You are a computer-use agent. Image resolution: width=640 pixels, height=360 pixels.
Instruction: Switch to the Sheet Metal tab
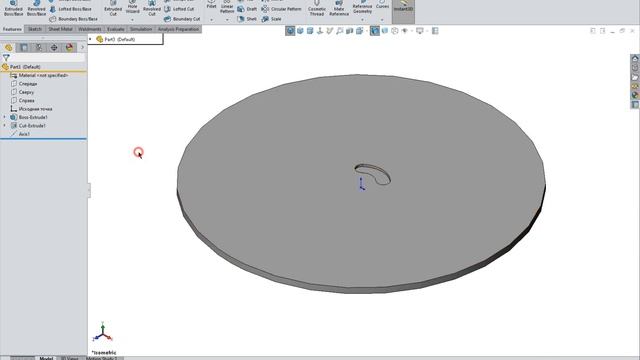click(x=60, y=29)
